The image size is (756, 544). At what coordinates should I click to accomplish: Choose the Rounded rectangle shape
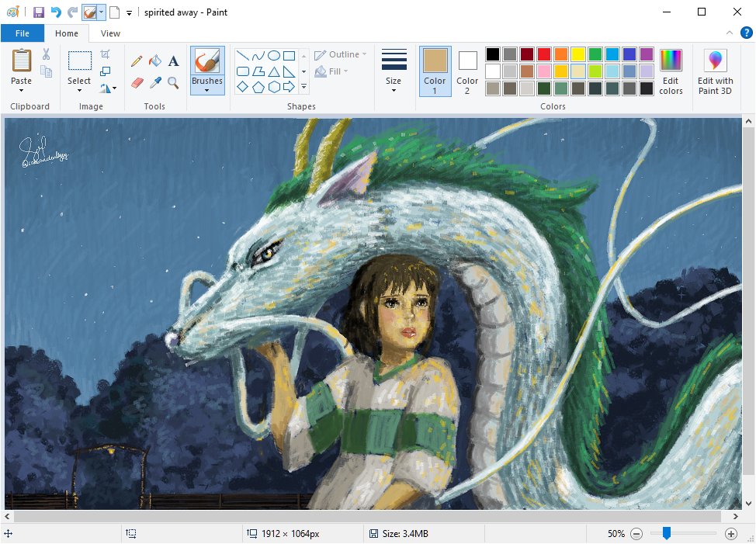[x=243, y=72]
